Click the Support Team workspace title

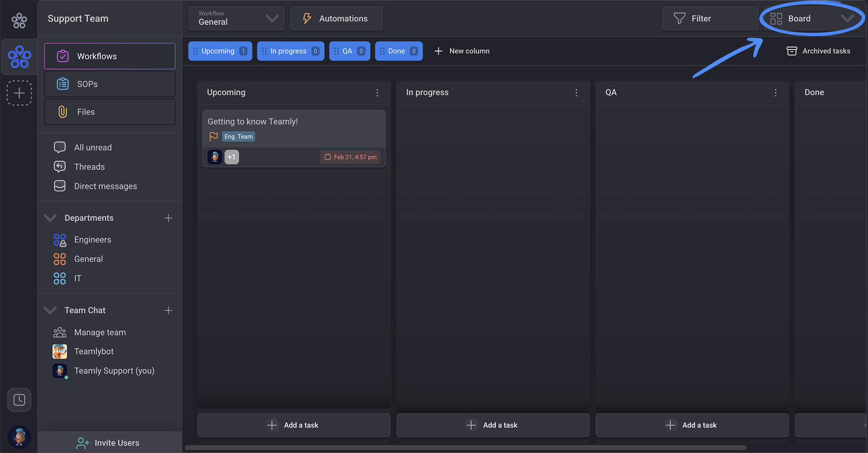78,18
